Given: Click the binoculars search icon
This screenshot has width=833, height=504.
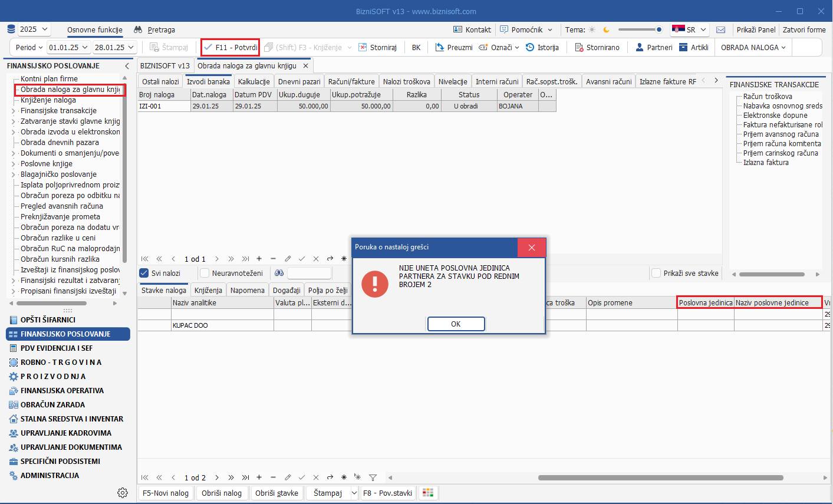Looking at the screenshot, I should pyautogui.click(x=279, y=273).
